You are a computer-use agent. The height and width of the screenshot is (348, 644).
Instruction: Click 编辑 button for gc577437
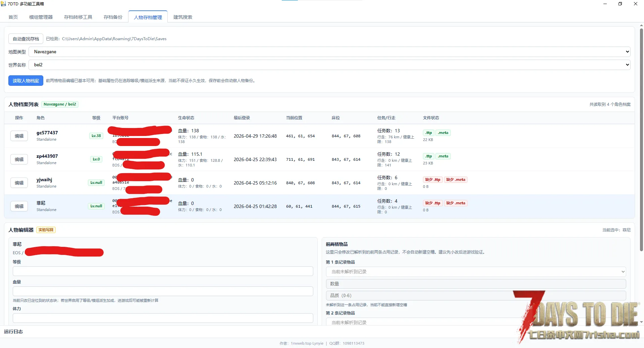click(x=19, y=136)
